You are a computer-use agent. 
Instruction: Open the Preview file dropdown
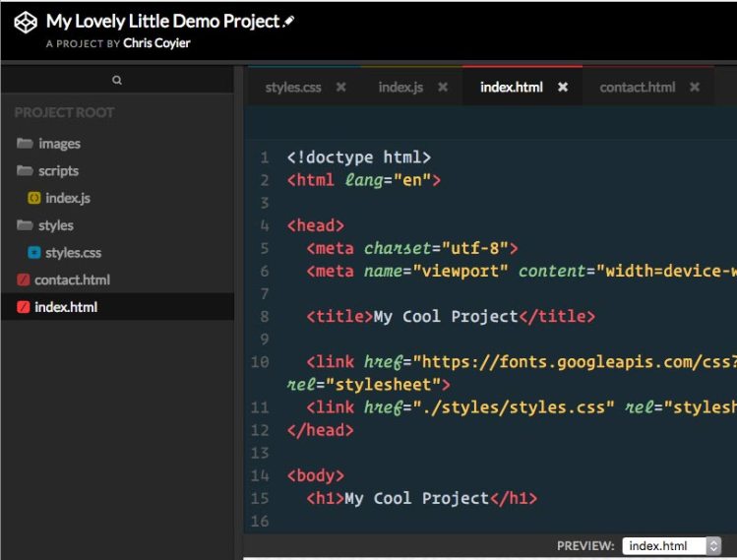point(671,546)
